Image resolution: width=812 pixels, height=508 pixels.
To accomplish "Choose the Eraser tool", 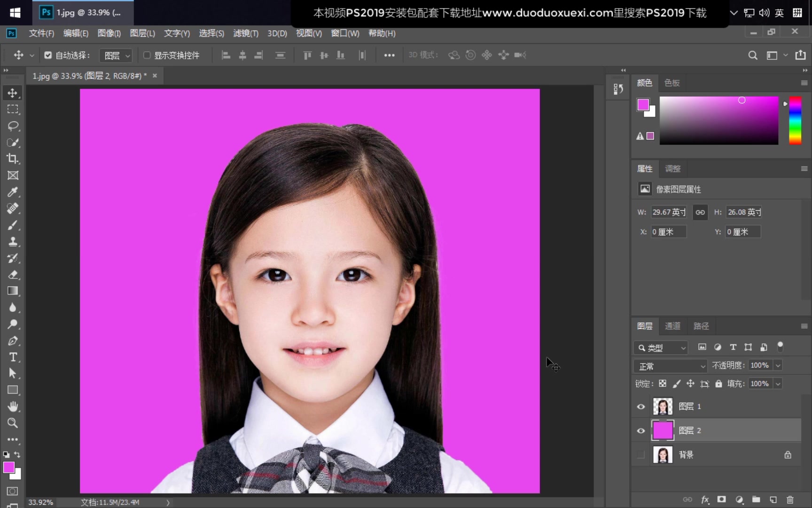I will click(x=13, y=275).
